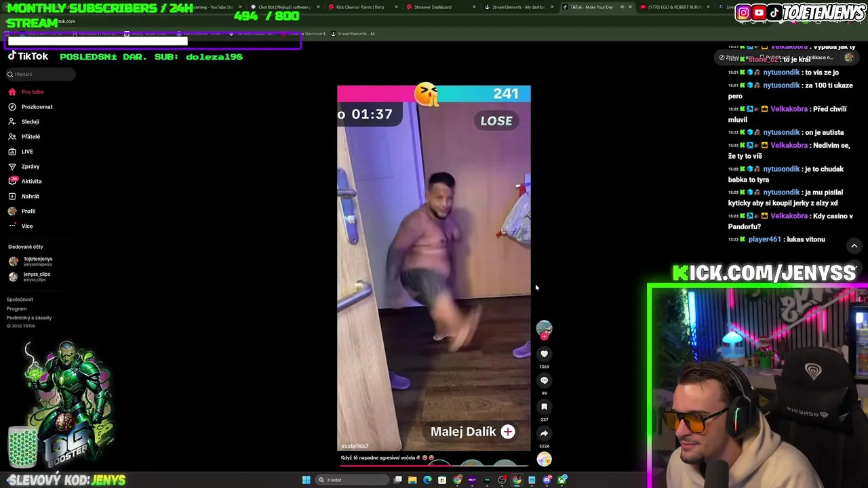Open Task View on the taskbar

[398, 480]
